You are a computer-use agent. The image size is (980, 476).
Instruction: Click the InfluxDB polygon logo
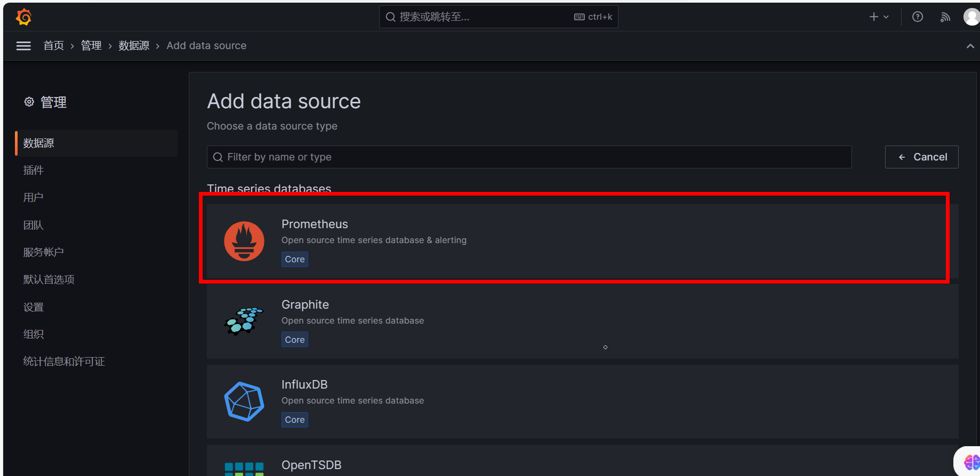click(244, 401)
